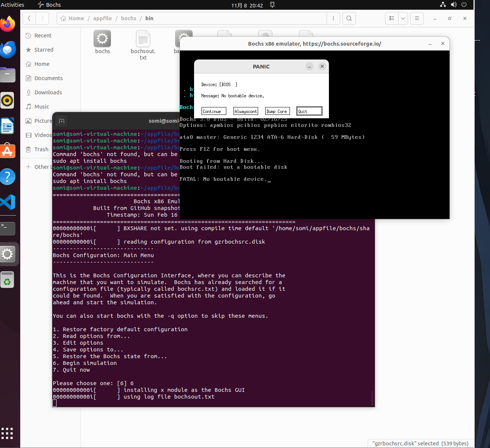Open the Trash from the dock
490x448 pixels.
7,280
